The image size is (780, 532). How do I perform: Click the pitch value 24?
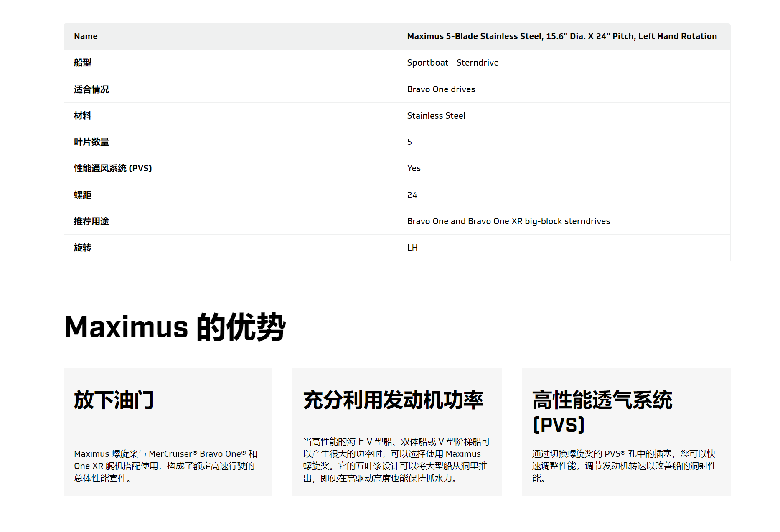(x=412, y=195)
